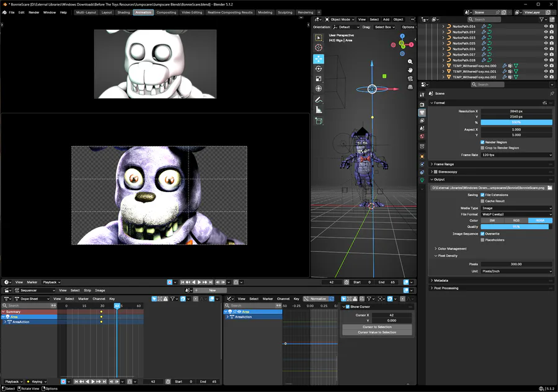
Task: Open the Physics properties tab
Action: [x=422, y=164]
